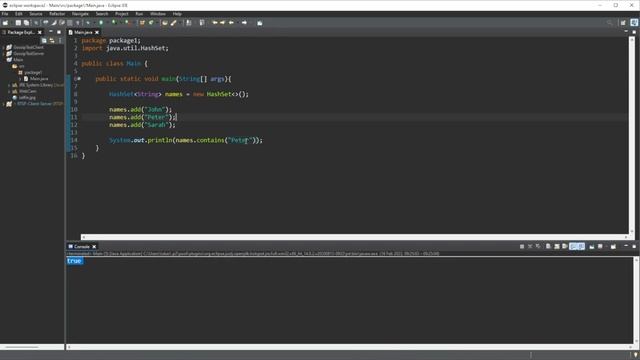Click the highlighted "true" console output
The width and height of the screenshot is (640, 360).
74,261
